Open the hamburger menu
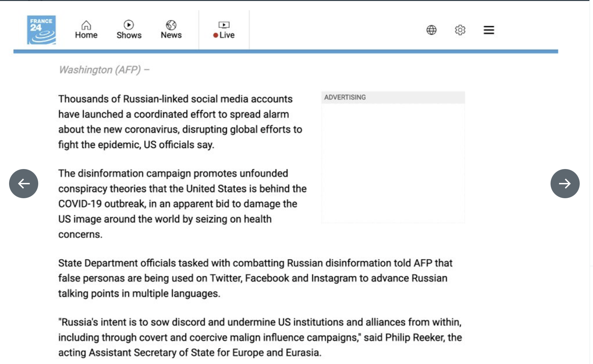593x364 pixels. point(489,30)
